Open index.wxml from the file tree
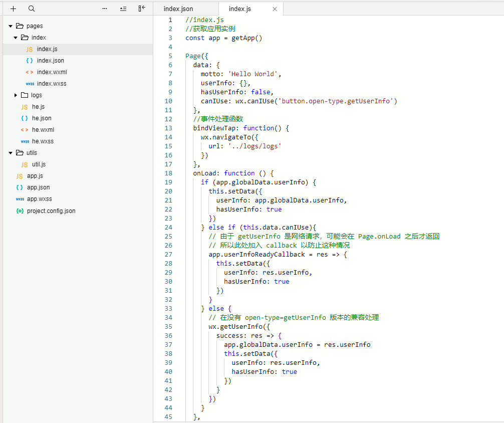The image size is (504, 423). tap(52, 72)
